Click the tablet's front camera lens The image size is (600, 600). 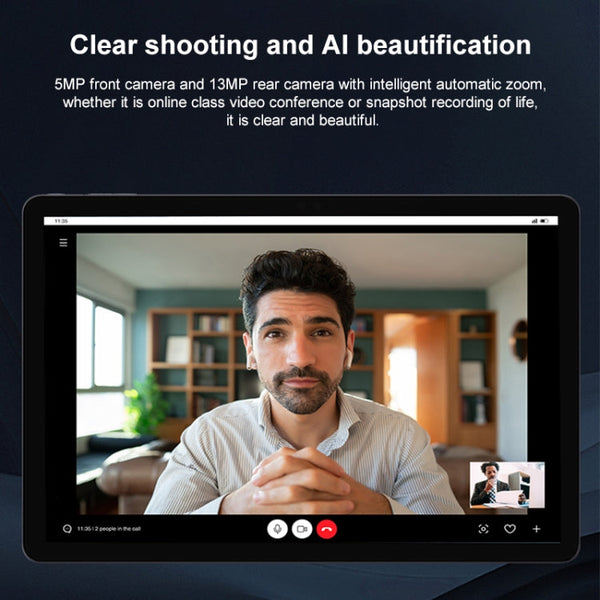pos(300,206)
